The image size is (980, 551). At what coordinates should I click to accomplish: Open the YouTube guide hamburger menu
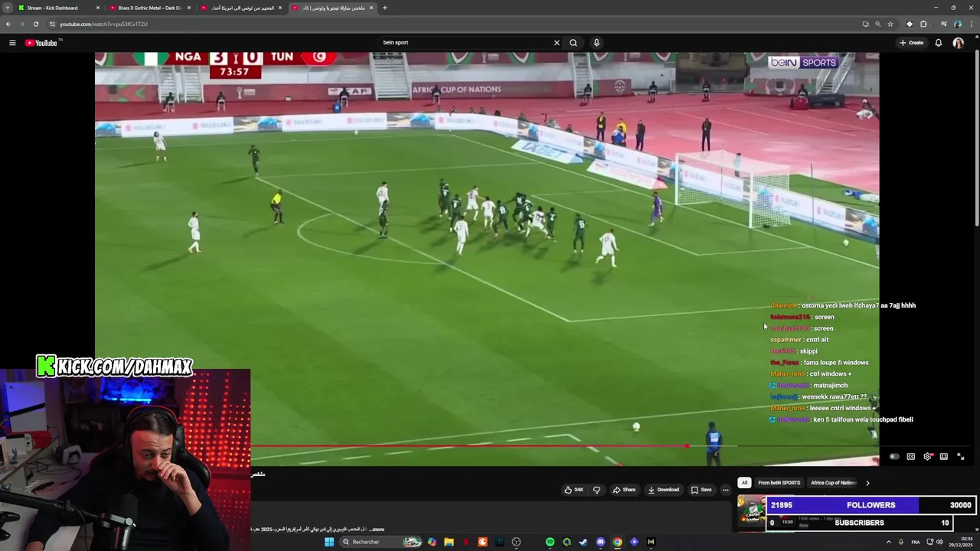coord(12,43)
